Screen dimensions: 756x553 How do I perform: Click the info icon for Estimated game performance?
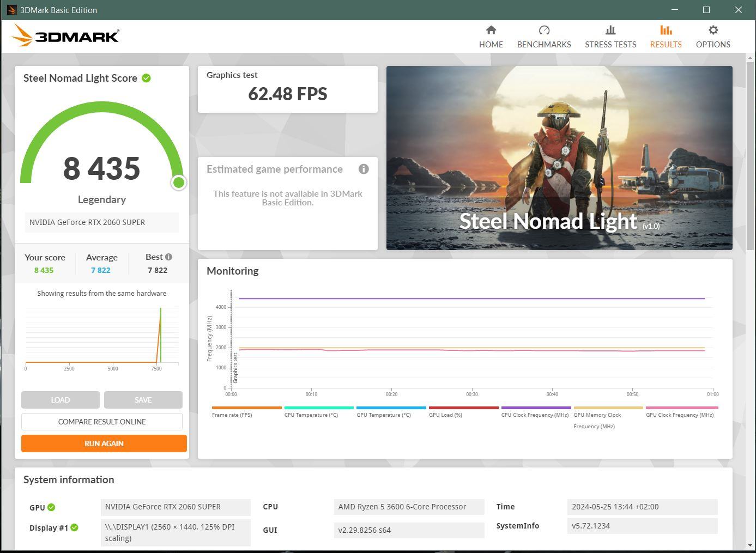point(364,169)
